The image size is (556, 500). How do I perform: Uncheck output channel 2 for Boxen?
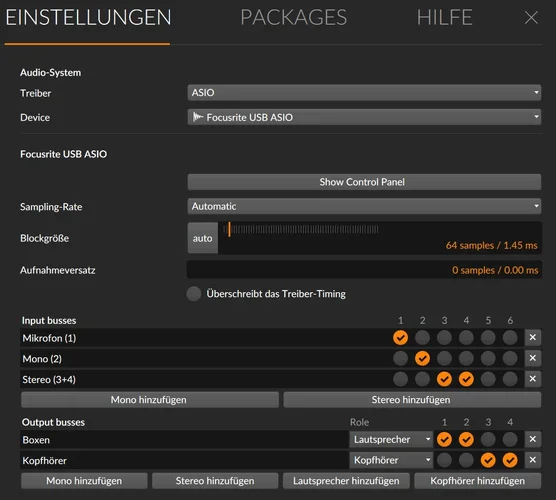(466, 439)
